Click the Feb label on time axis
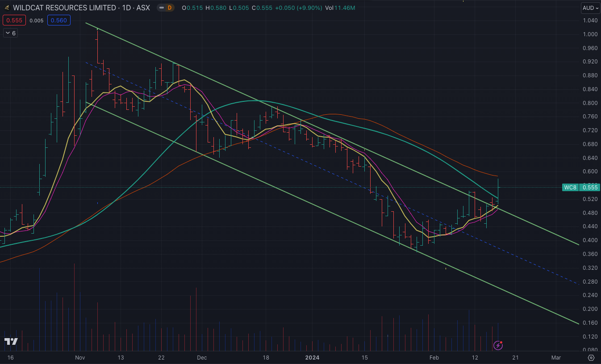This screenshot has width=601, height=364. click(434, 358)
